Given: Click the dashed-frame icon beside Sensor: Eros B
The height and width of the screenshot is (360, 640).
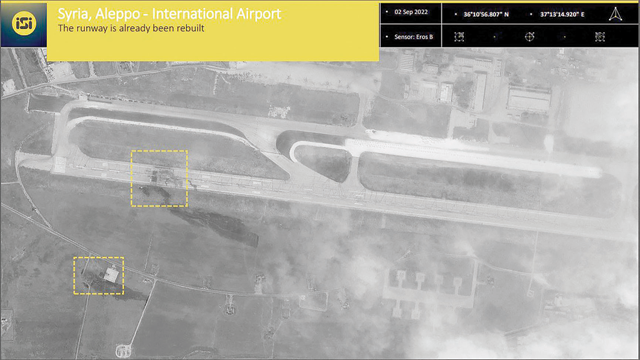Looking at the screenshot, I should [x=459, y=37].
